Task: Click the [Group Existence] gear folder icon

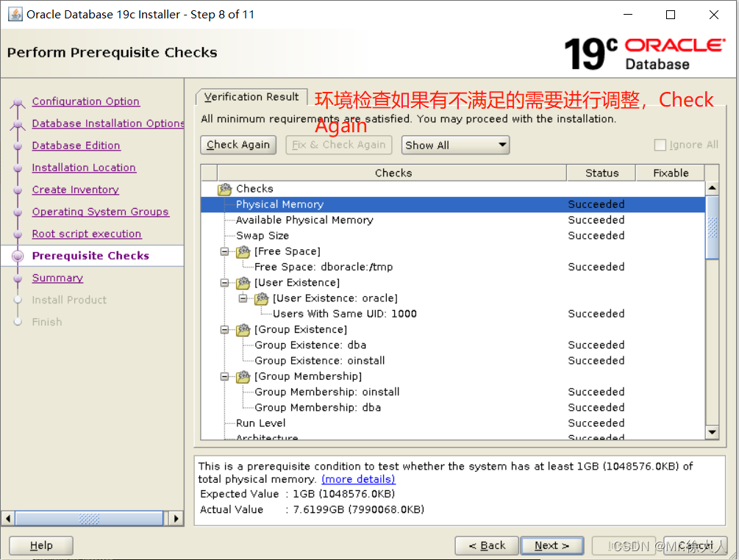Action: (x=243, y=330)
